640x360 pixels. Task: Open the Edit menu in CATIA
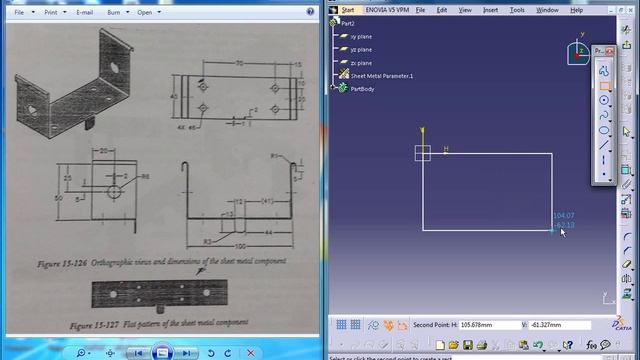(x=442, y=10)
